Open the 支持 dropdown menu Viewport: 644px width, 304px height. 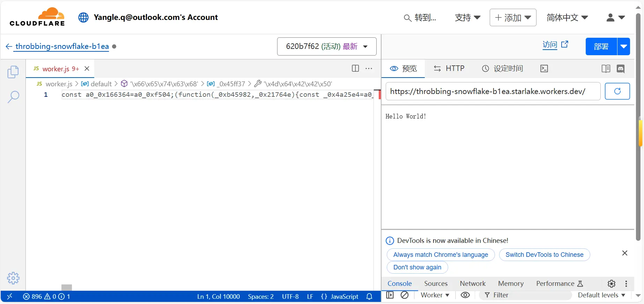468,17
